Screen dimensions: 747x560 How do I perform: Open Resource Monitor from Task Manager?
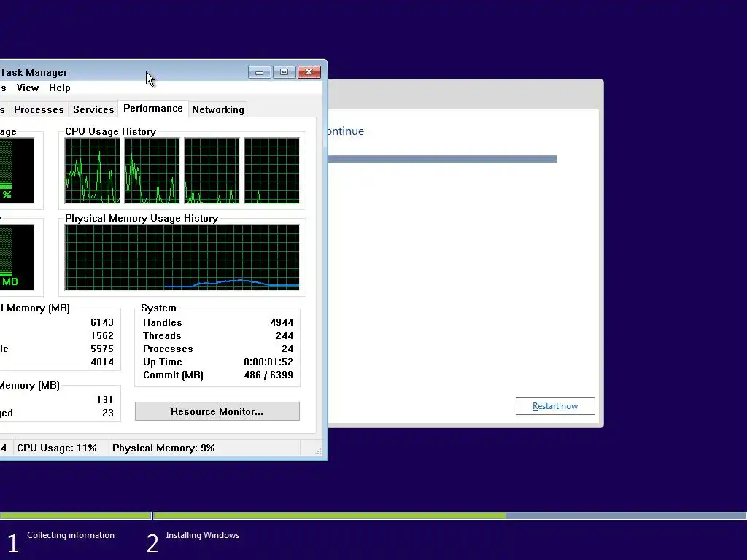[217, 411]
